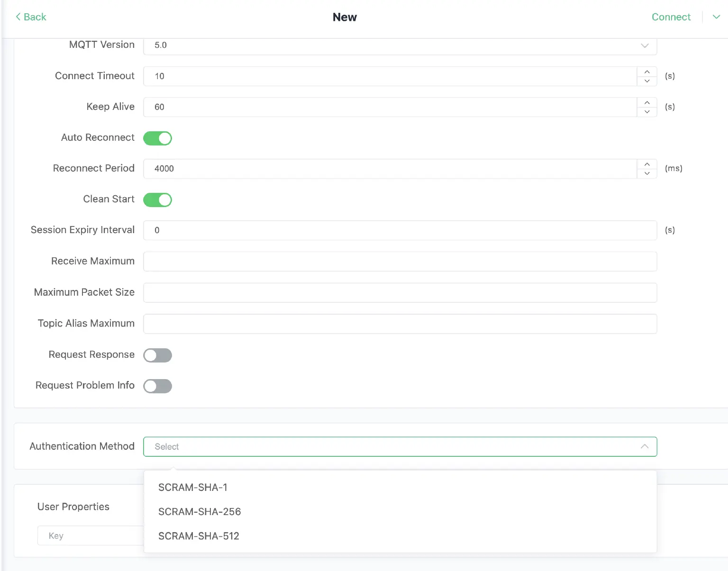Screen dimensions: 728x571
Task: Increase Reconnect Period with up arrow
Action: pyautogui.click(x=647, y=164)
